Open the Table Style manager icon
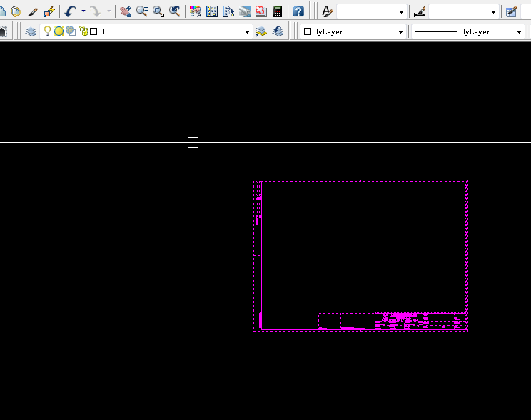531x420 pixels. click(511, 12)
